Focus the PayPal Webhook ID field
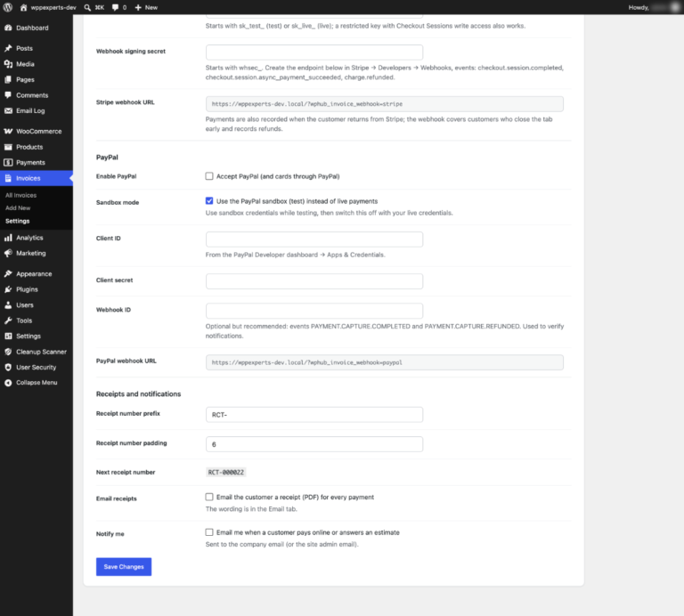Viewport: 684px width, 616px height. [314, 311]
